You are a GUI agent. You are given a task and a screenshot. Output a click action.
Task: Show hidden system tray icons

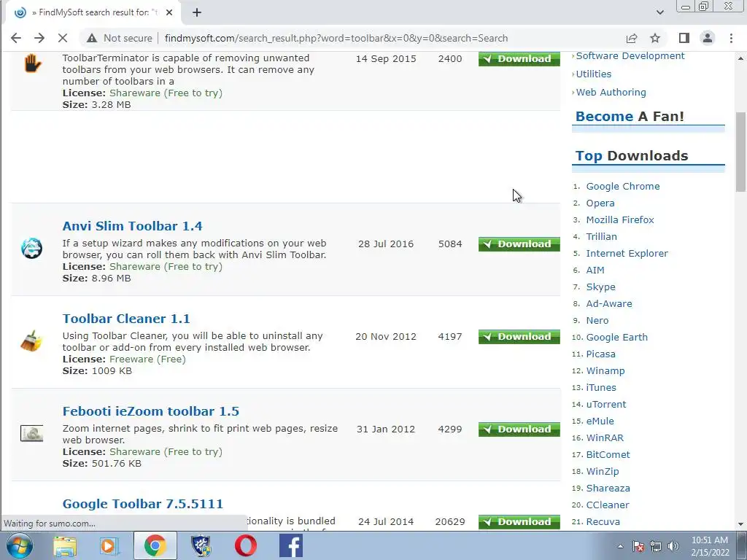(x=620, y=546)
